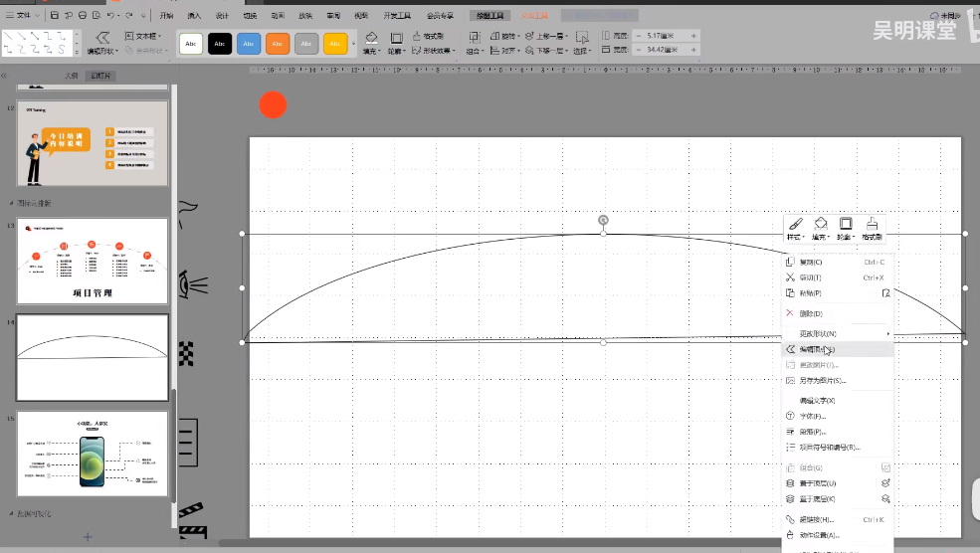Click the Selection pane (选择) icon
This screenshot has height=553, width=980.
point(582,38)
